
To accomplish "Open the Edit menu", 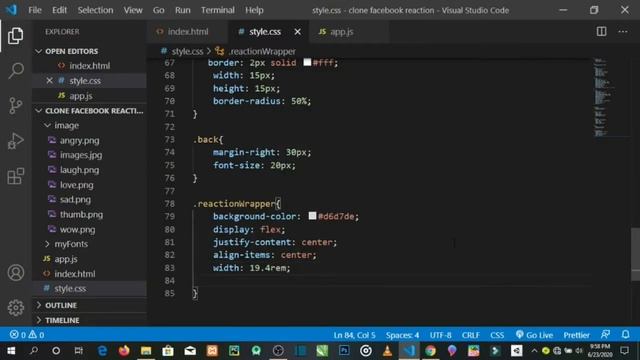I will [59, 10].
